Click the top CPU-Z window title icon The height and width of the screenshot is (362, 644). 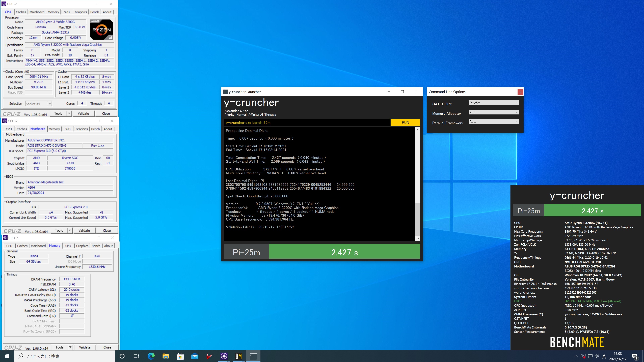tap(4, 4)
